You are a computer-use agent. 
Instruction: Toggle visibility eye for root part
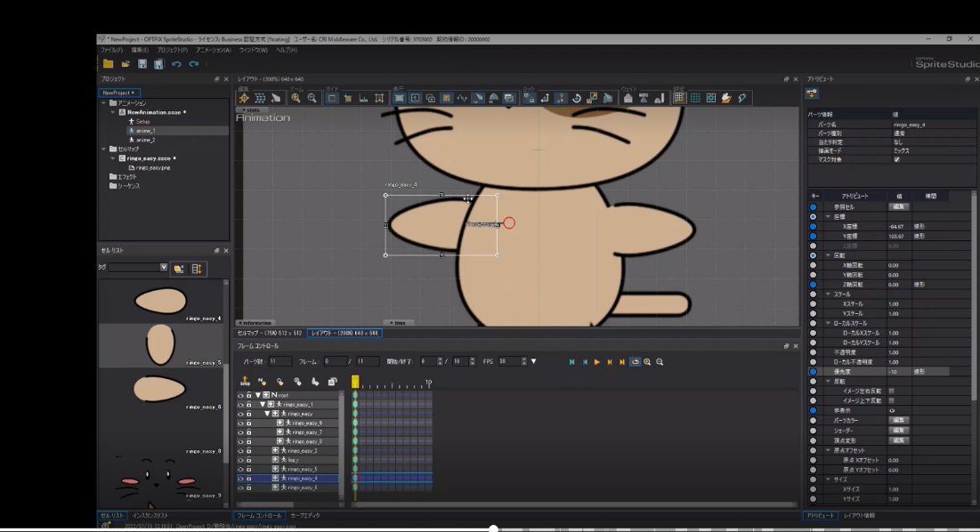pyautogui.click(x=240, y=395)
